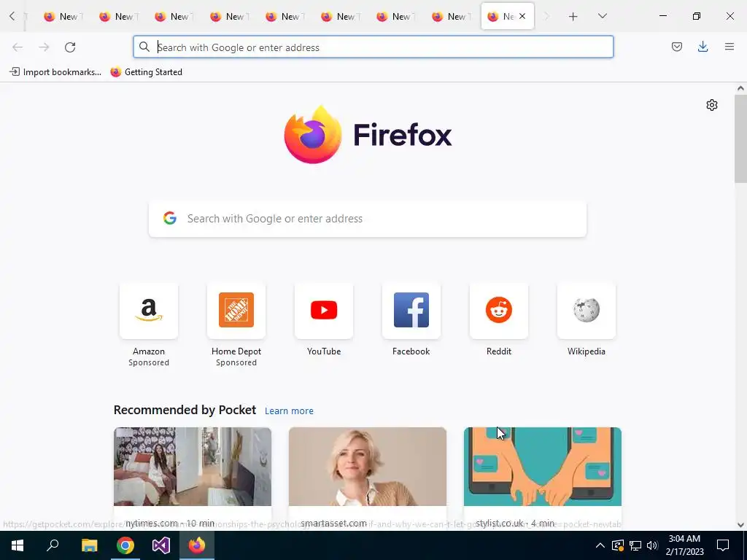
Task: Switch to the seventh New Tab
Action: pos(395,17)
